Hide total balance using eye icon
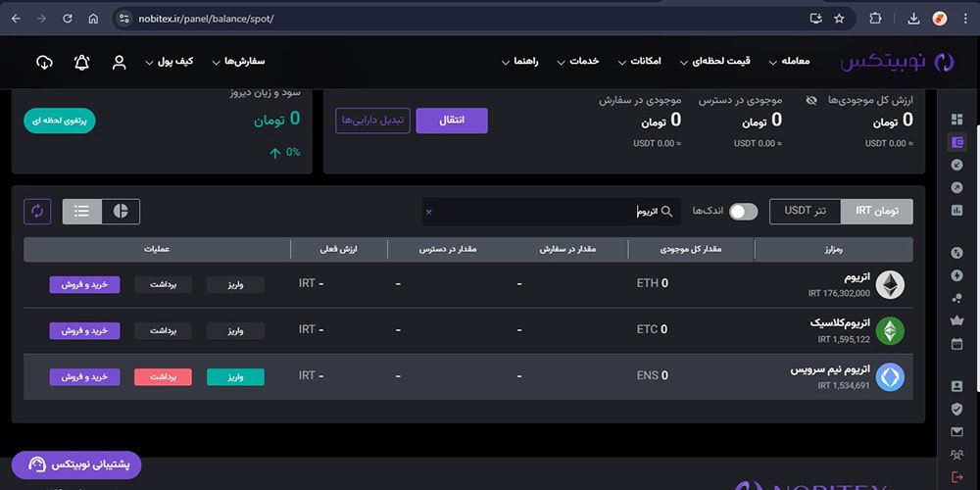Viewport: 980px width, 490px height. [810, 100]
